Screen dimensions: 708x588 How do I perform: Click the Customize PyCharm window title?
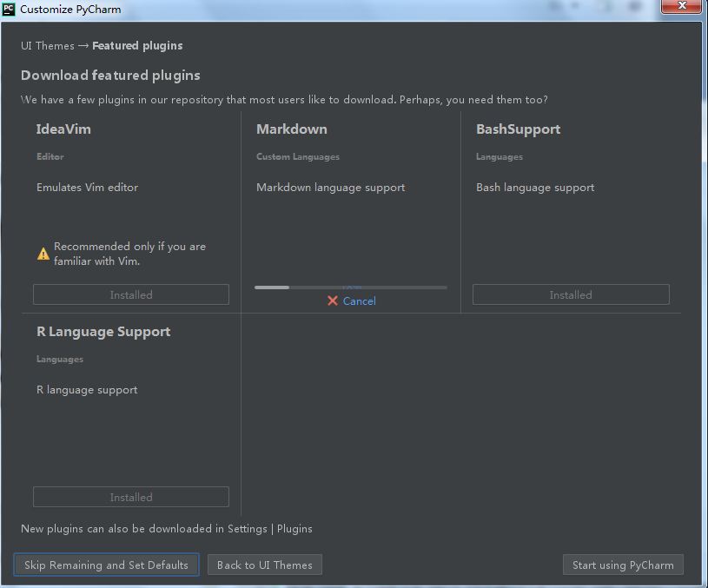[x=70, y=9]
